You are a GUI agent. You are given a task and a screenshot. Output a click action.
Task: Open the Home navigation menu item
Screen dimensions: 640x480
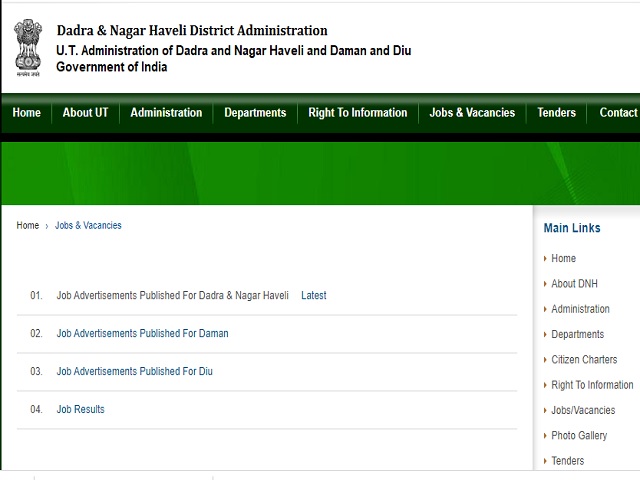pyautogui.click(x=27, y=113)
